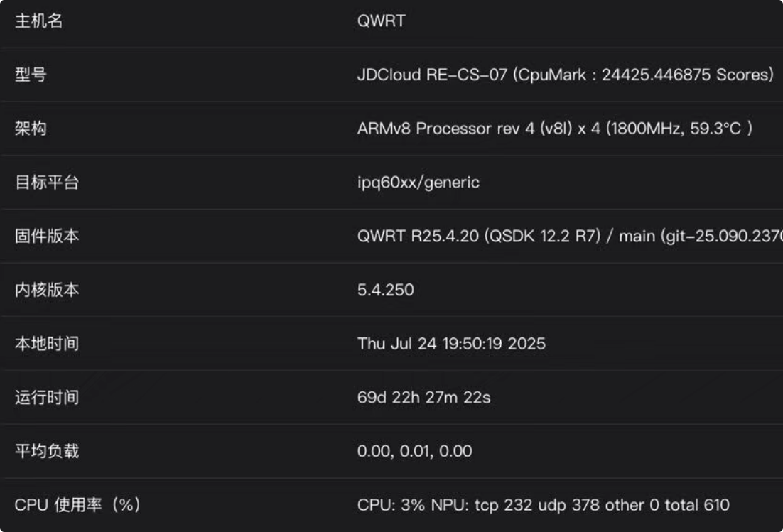Image resolution: width=783 pixels, height=532 pixels.
Task: Click the 主机名 row label
Action: click(39, 21)
